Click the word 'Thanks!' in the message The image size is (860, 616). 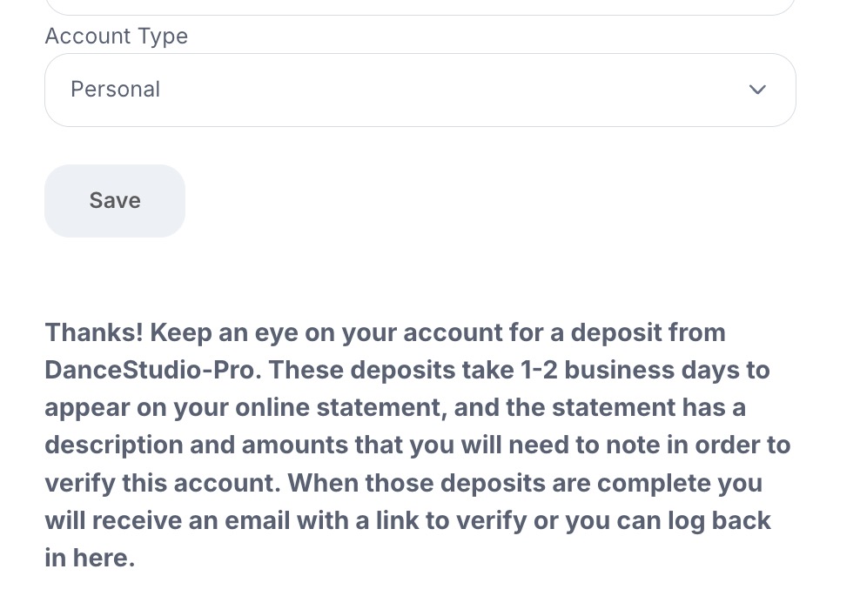[x=94, y=332]
